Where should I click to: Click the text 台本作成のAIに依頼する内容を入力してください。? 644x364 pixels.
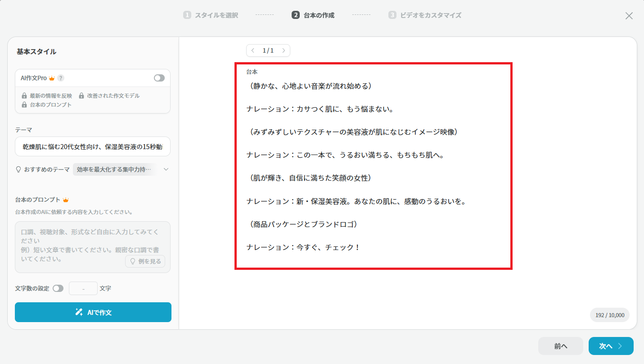click(x=74, y=212)
